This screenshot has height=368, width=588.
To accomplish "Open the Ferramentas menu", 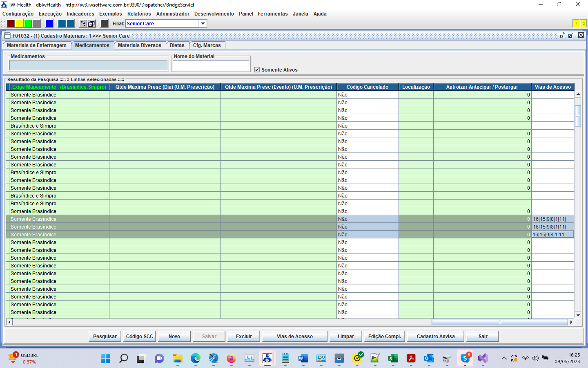I will tap(273, 14).
